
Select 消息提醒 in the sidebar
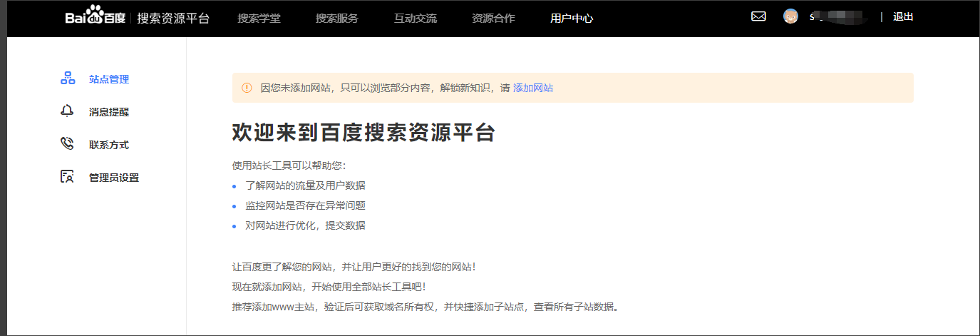[x=109, y=112]
